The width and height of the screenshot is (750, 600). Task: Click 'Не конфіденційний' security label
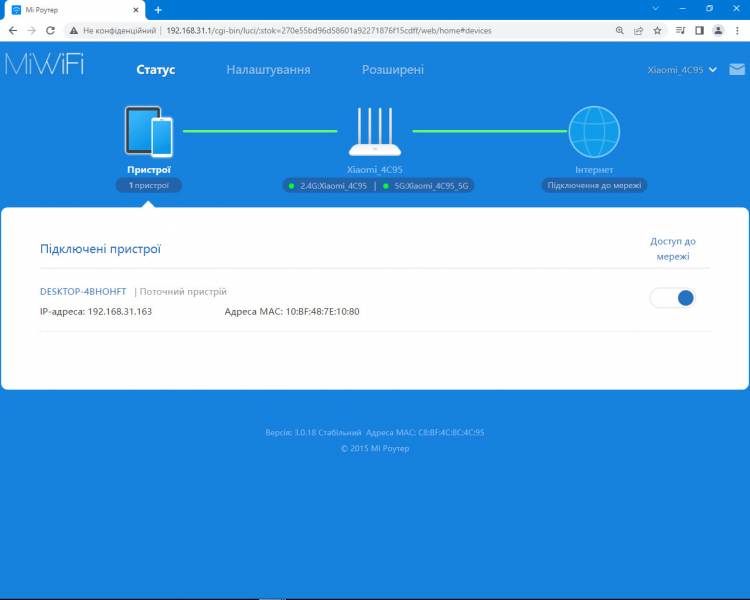[x=120, y=31]
